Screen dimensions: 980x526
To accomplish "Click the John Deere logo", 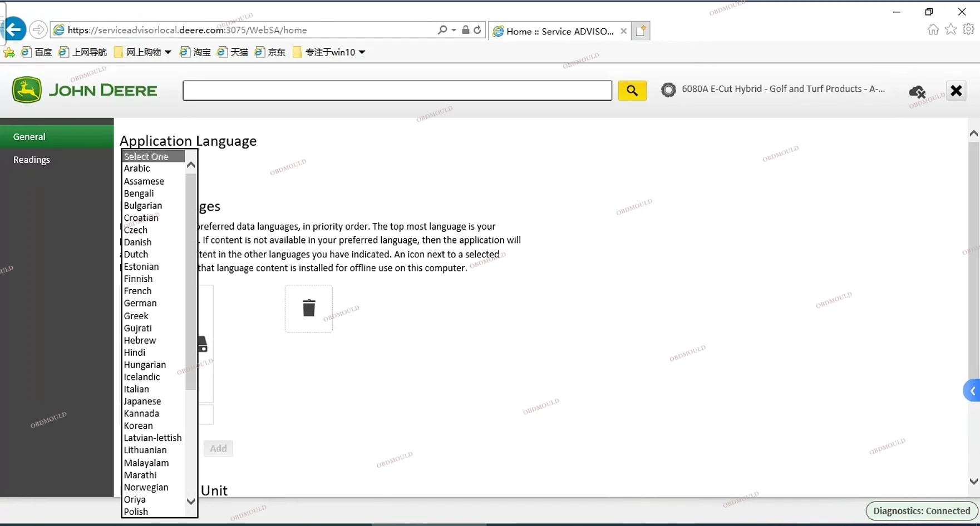I will (x=85, y=90).
